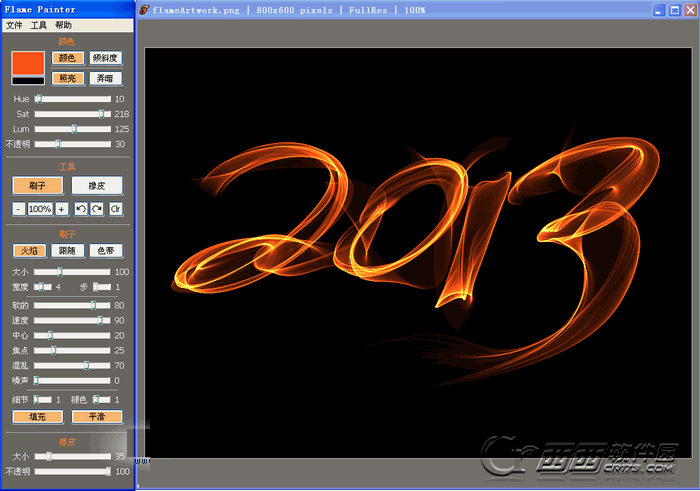
Task: Close the flameArtwork canvas window
Action: point(690,10)
